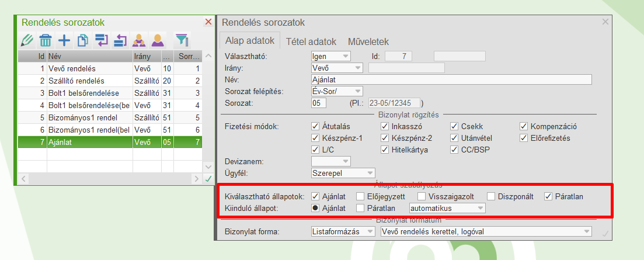
Task: Toggle the Készpénz-2 checkbox
Action: (x=385, y=138)
